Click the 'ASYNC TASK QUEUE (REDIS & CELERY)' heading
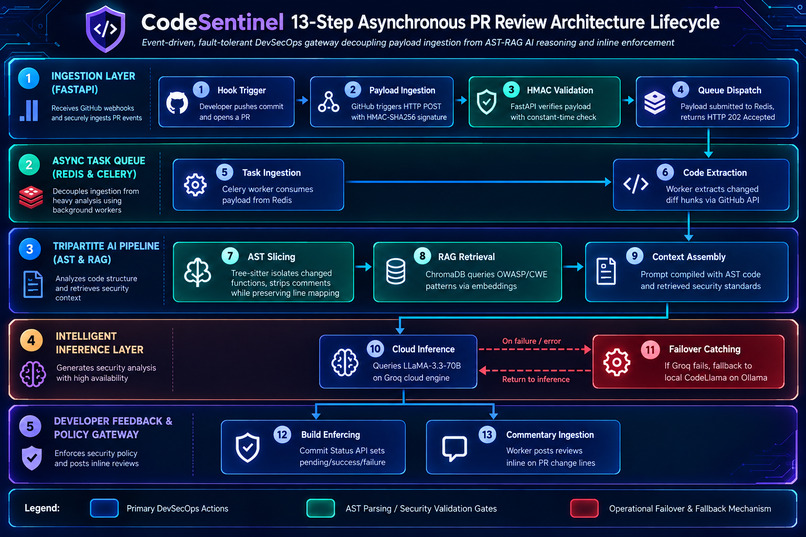 (98, 167)
